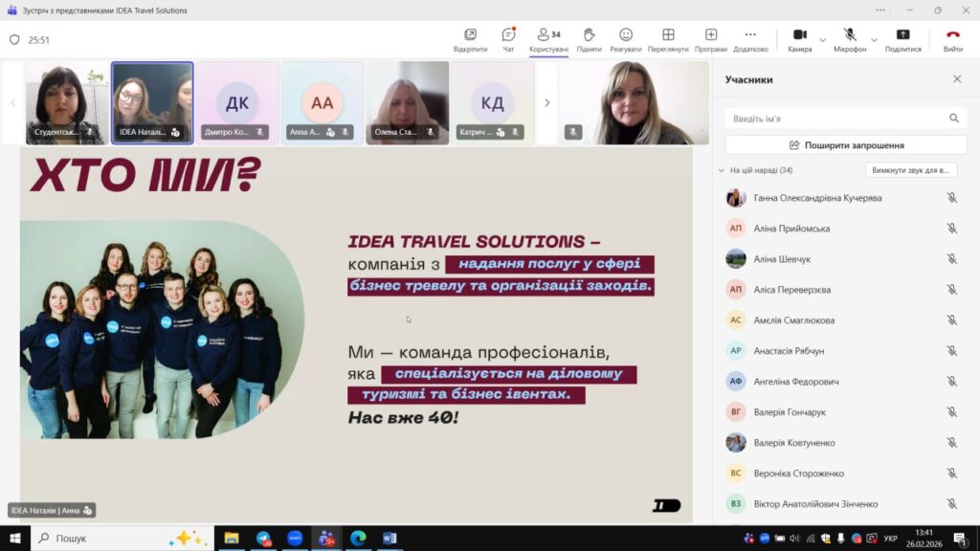Toggle microphone icon for Аліна Прийомська

[x=952, y=229]
